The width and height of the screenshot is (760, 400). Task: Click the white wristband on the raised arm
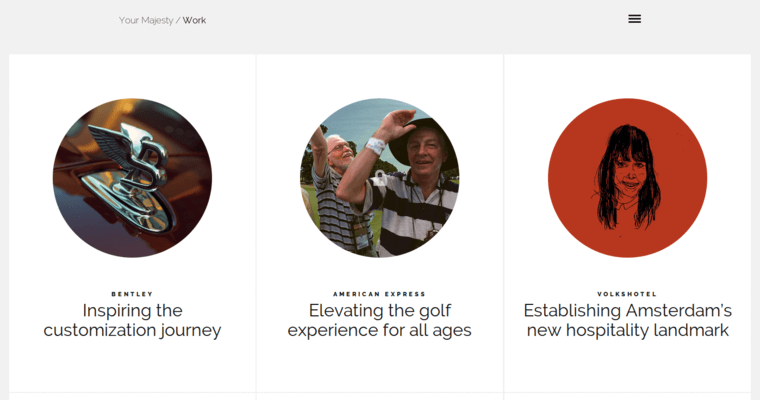pyautogui.click(x=376, y=146)
